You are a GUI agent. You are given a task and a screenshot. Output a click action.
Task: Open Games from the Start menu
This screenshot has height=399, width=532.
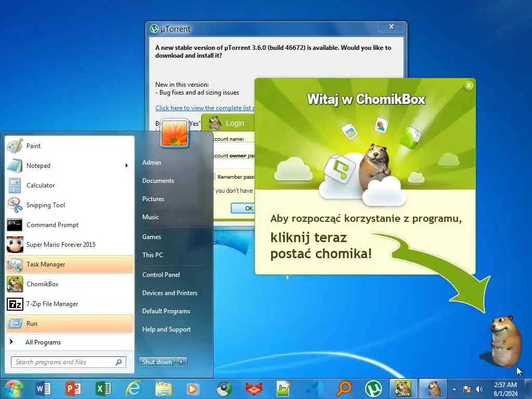[152, 237]
